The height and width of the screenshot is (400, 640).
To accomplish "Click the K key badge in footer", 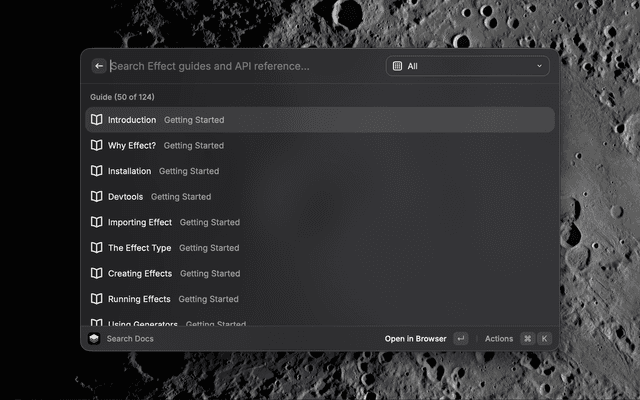I will (x=544, y=339).
